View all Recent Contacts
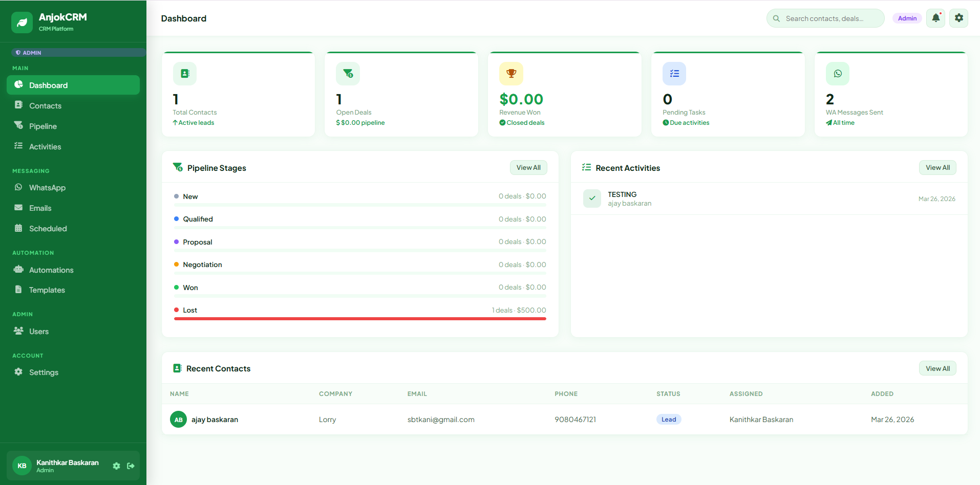 (x=937, y=369)
